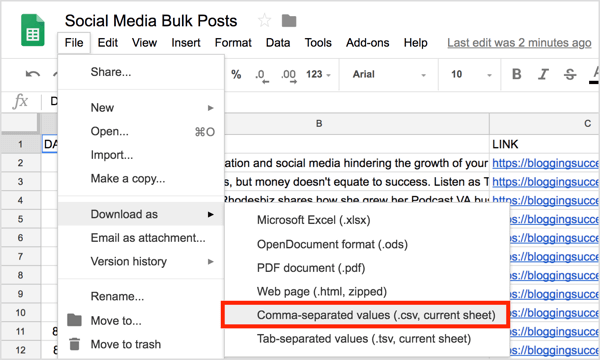Screen dimensions: 600x360
Task: Open the Arial font dropdown
Action: click(x=389, y=74)
